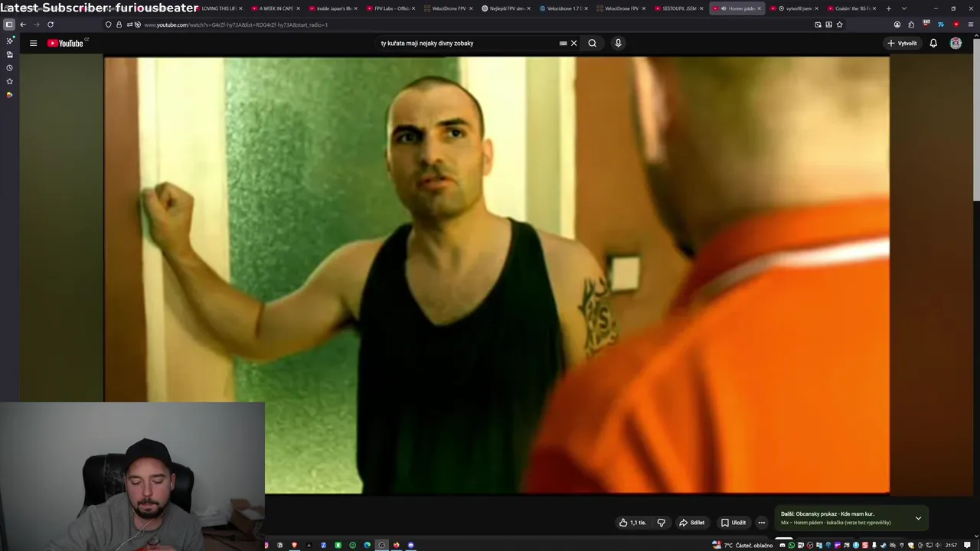Share the video via Sdílet
The image size is (980, 551).
pos(692,523)
